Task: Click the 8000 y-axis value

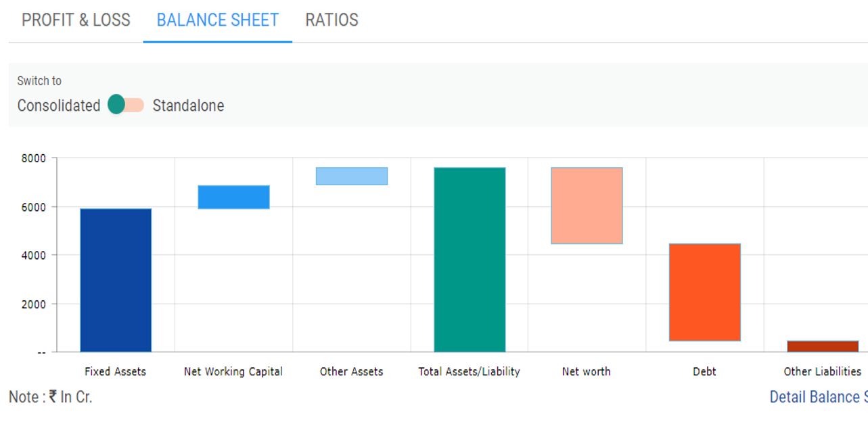Action: click(x=33, y=158)
